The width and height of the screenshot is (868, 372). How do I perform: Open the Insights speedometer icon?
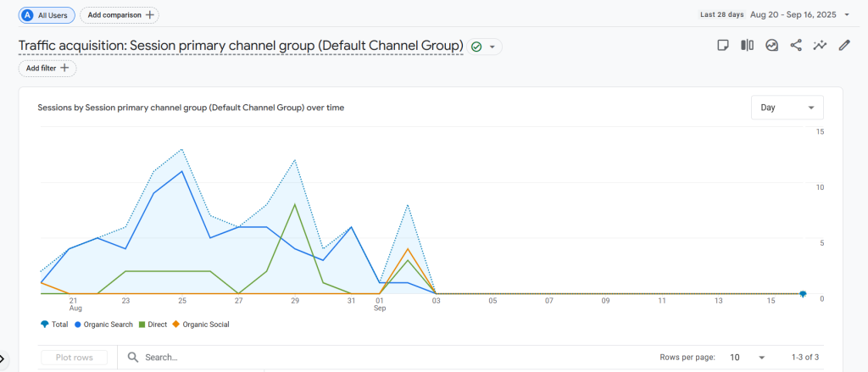(771, 46)
